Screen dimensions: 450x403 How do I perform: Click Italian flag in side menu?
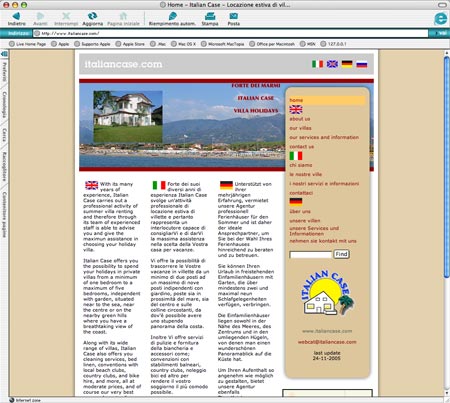pos(296,156)
